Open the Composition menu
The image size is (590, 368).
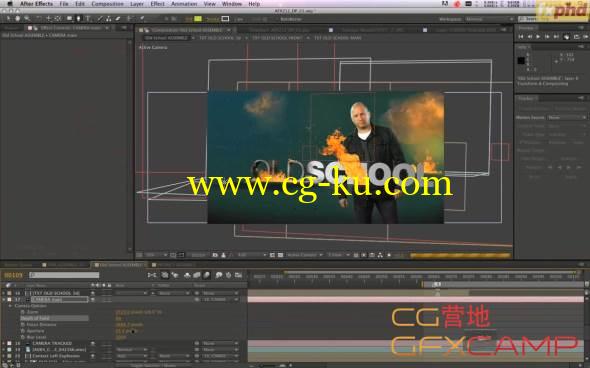click(x=107, y=4)
